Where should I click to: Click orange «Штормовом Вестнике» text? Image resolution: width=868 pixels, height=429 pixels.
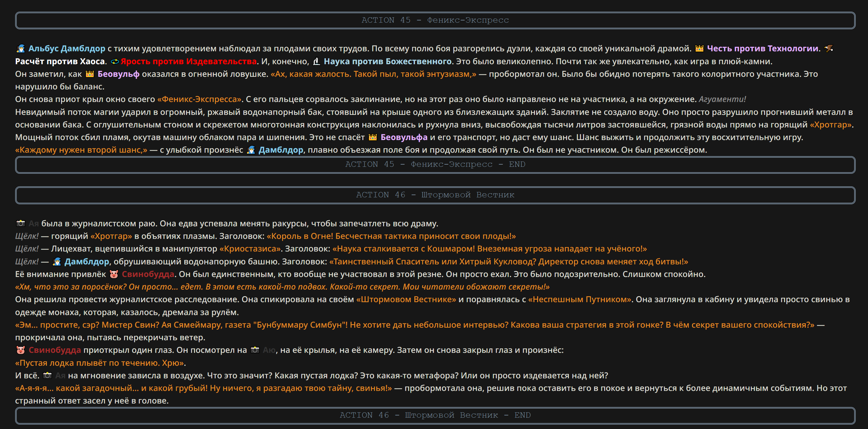point(406,299)
